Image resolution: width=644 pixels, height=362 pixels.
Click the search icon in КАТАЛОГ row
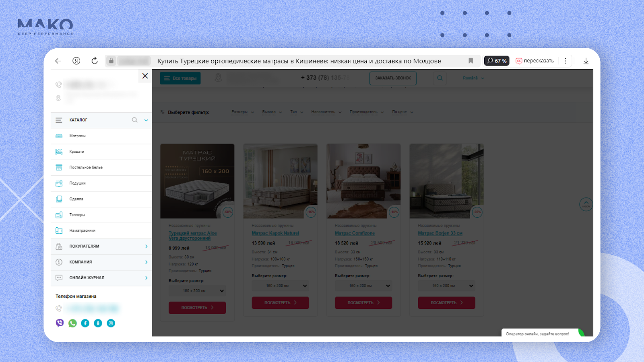pos(135,120)
